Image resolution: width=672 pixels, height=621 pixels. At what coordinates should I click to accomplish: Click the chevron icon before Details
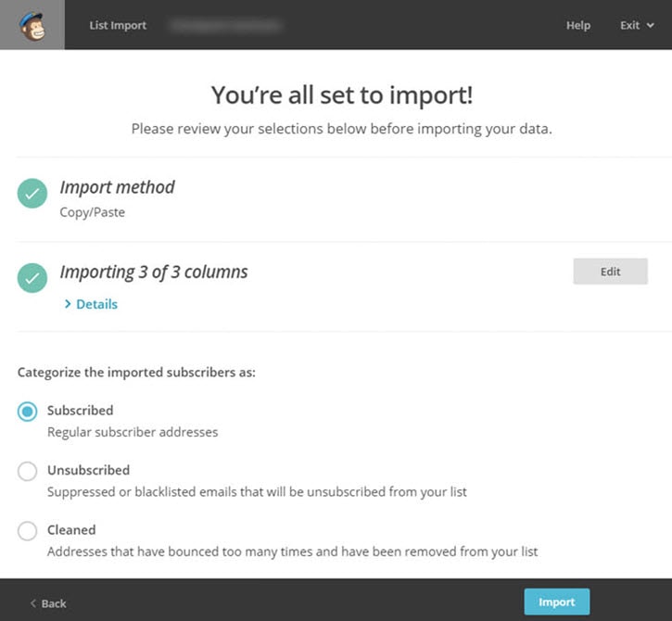pyautogui.click(x=68, y=304)
